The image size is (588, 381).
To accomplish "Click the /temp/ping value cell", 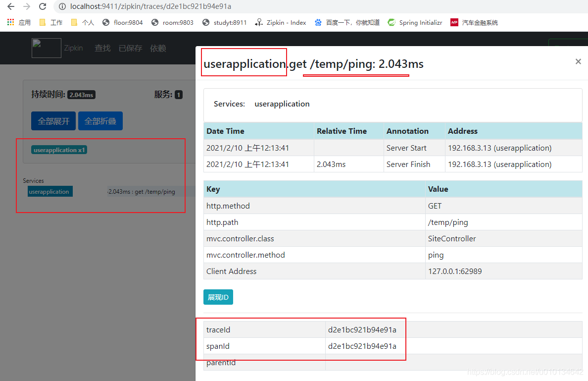I will point(504,222).
